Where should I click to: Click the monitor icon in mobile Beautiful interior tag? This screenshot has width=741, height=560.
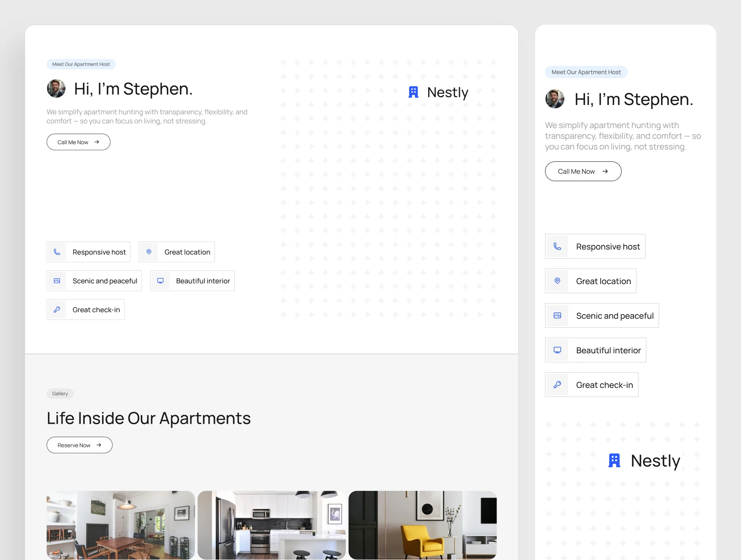(557, 350)
